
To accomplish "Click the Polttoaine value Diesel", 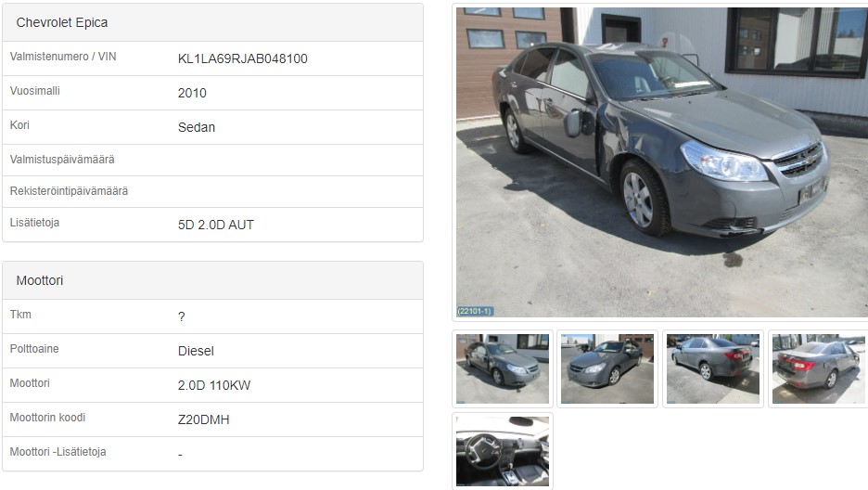I will (x=196, y=351).
